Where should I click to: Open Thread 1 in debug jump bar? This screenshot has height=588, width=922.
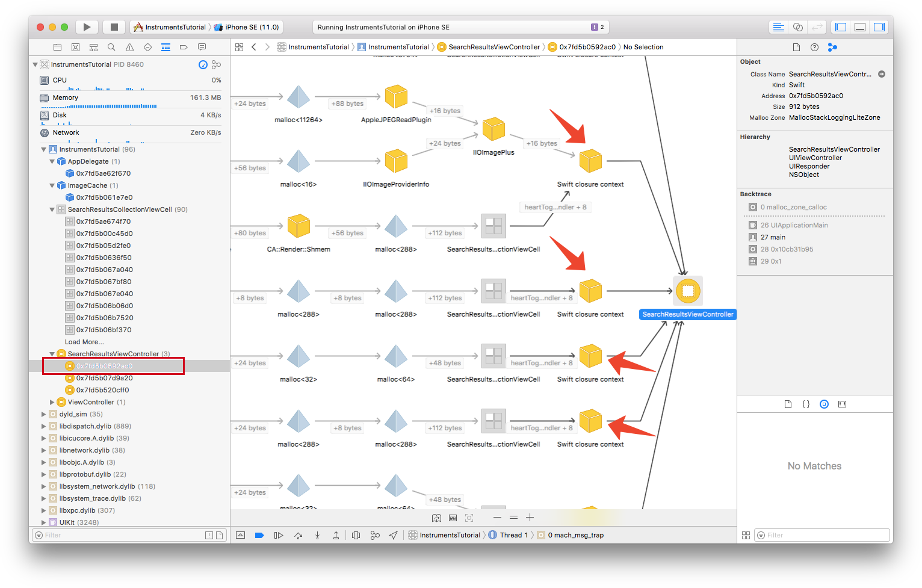pyautogui.click(x=509, y=535)
